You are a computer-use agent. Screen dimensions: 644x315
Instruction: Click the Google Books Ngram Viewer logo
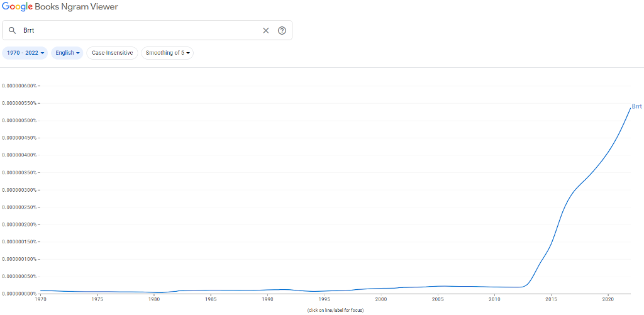(60, 7)
